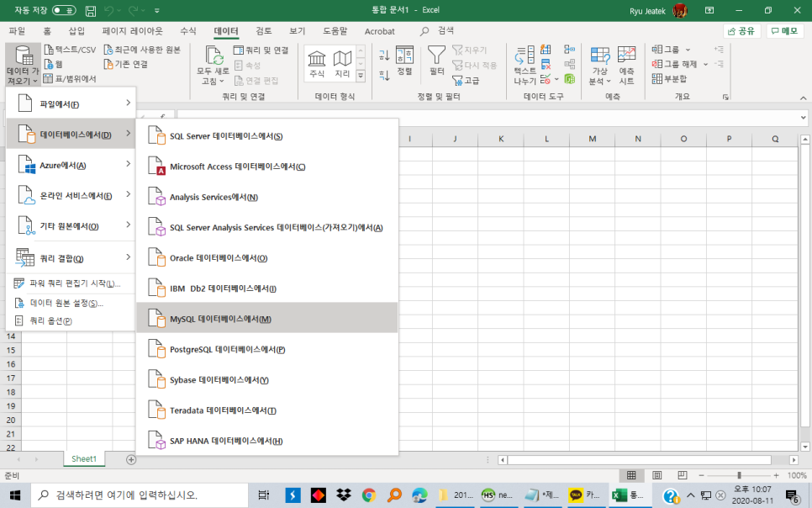The image size is (812, 508).
Task: Select the 지리 data type
Action: (342, 64)
